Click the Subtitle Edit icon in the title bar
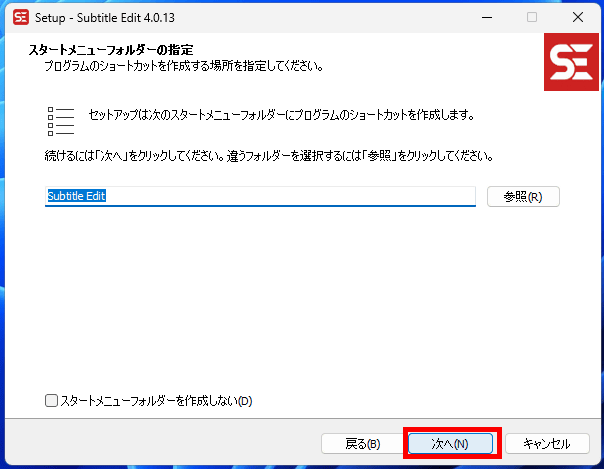This screenshot has width=604, height=469. (x=21, y=17)
